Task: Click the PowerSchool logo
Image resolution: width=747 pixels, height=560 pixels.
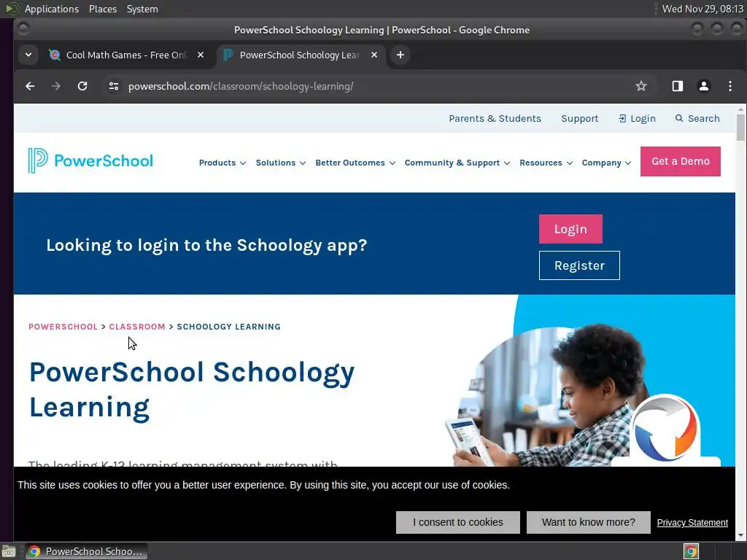Action: (x=90, y=161)
